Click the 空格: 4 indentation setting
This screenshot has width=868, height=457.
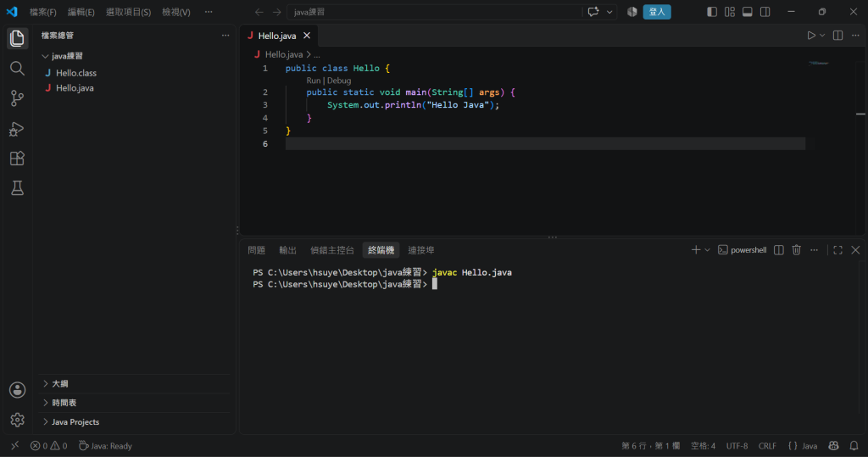[x=703, y=445]
